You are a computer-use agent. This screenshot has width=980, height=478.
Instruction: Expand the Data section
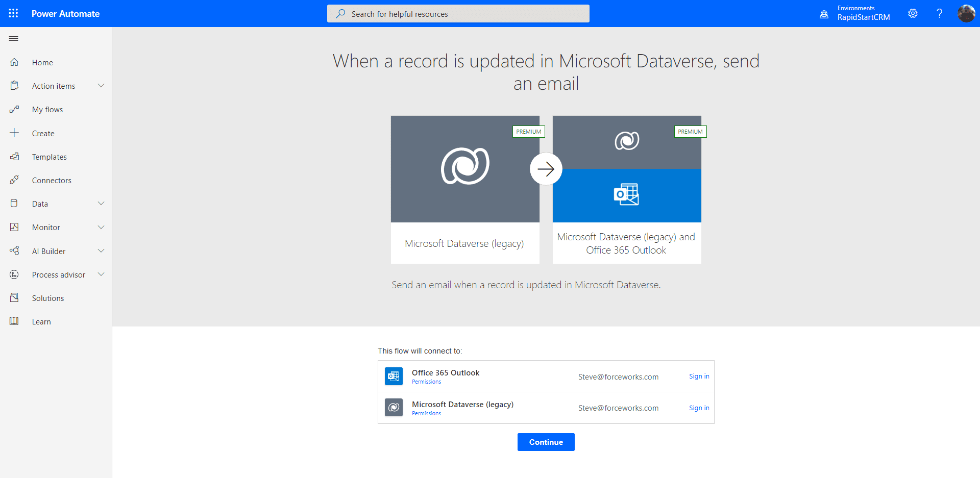pos(101,203)
